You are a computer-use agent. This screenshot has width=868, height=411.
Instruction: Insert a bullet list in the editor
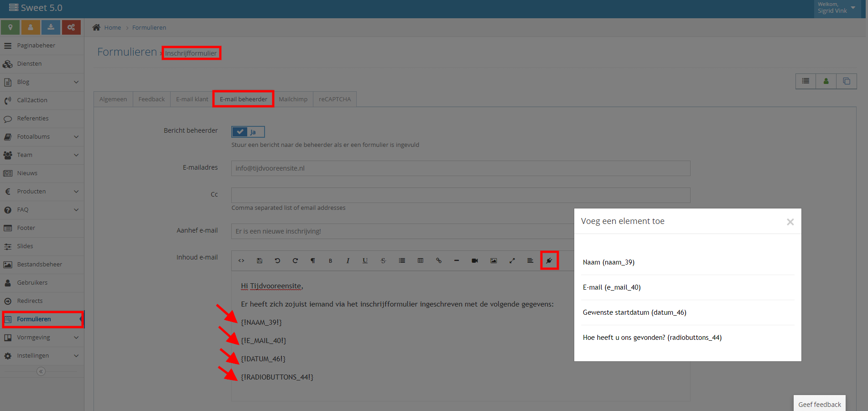coord(402,260)
